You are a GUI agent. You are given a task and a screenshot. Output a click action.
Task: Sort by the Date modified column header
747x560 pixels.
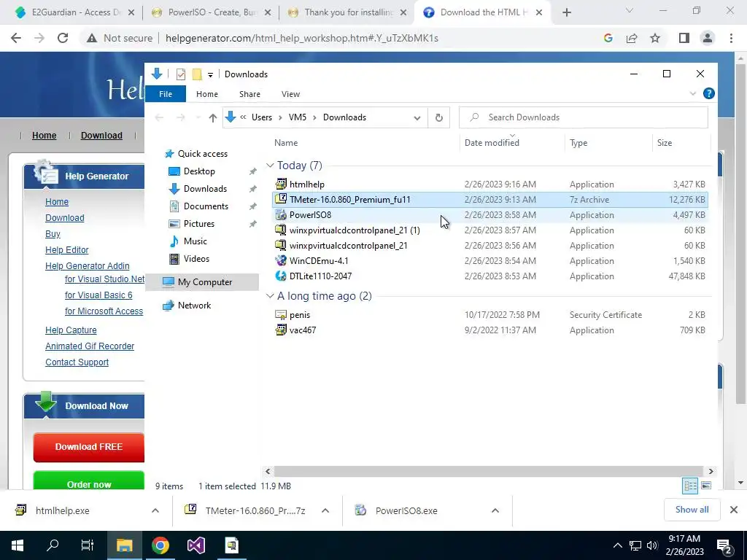pyautogui.click(x=492, y=143)
